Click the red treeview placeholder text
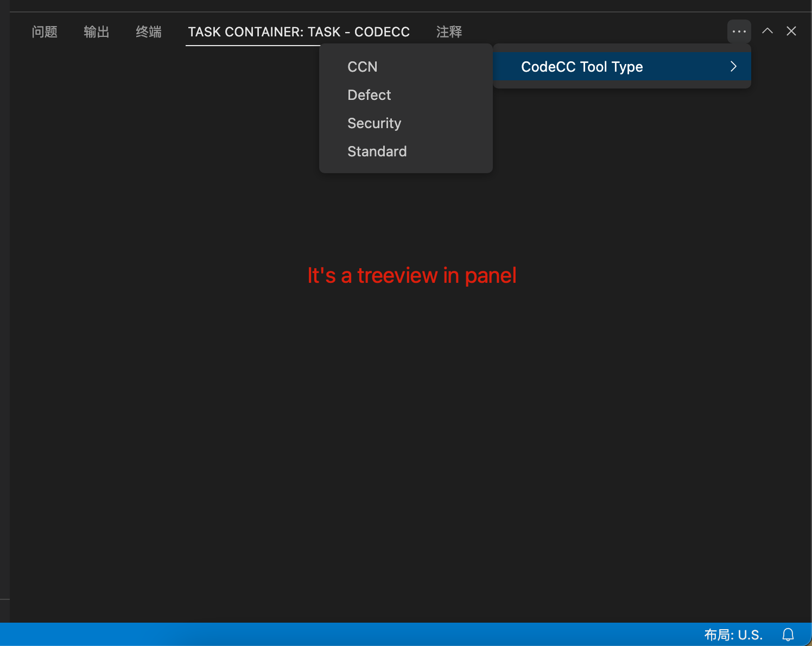Image resolution: width=812 pixels, height=646 pixels. pyautogui.click(x=411, y=275)
